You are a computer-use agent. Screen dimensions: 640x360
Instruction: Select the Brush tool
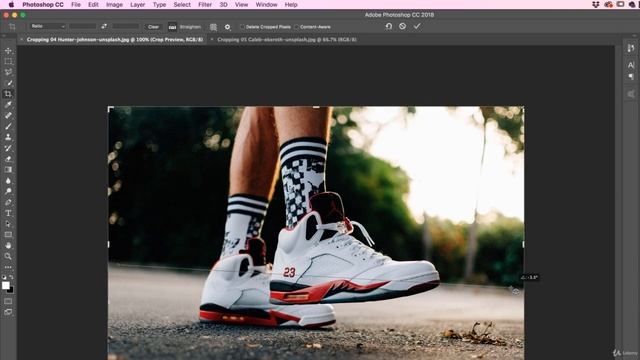coord(8,127)
